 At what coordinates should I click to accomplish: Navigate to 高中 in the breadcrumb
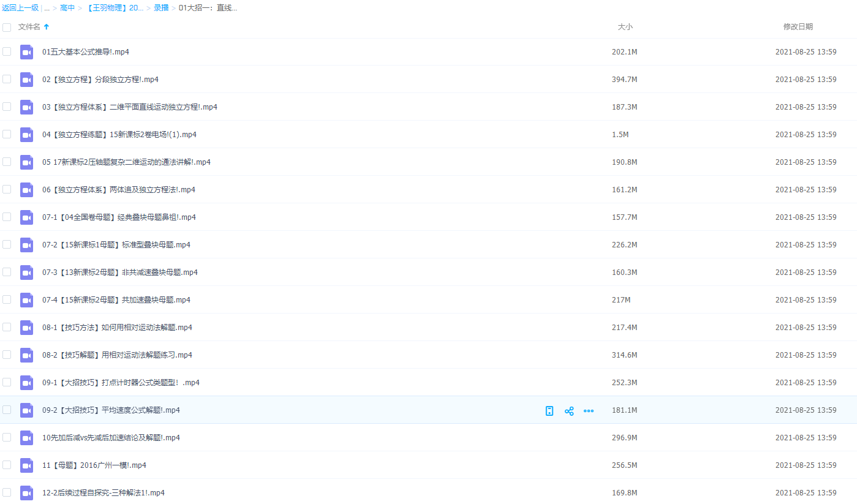67,8
